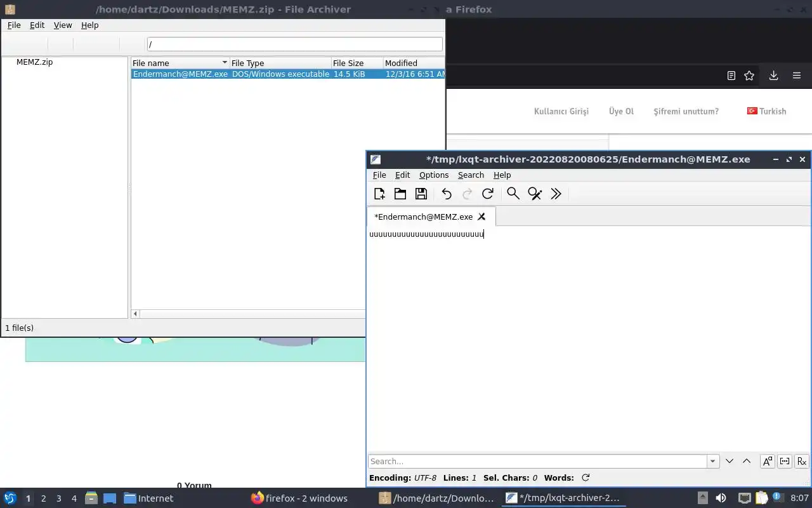Open the Edit menu in File Archiver

coord(37,25)
